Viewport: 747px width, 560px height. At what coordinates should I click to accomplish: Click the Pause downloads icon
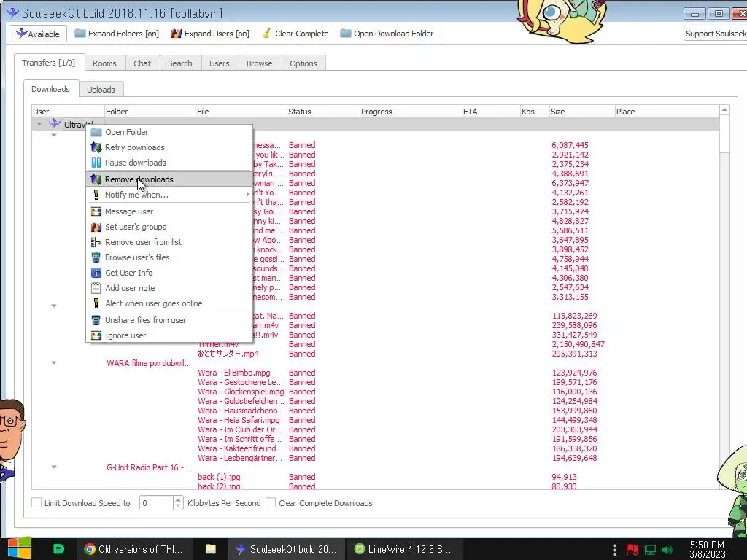pyautogui.click(x=96, y=163)
